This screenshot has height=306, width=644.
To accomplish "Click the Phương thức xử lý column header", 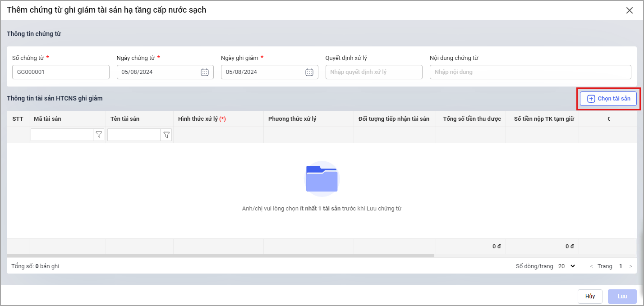I will pyautogui.click(x=292, y=119).
